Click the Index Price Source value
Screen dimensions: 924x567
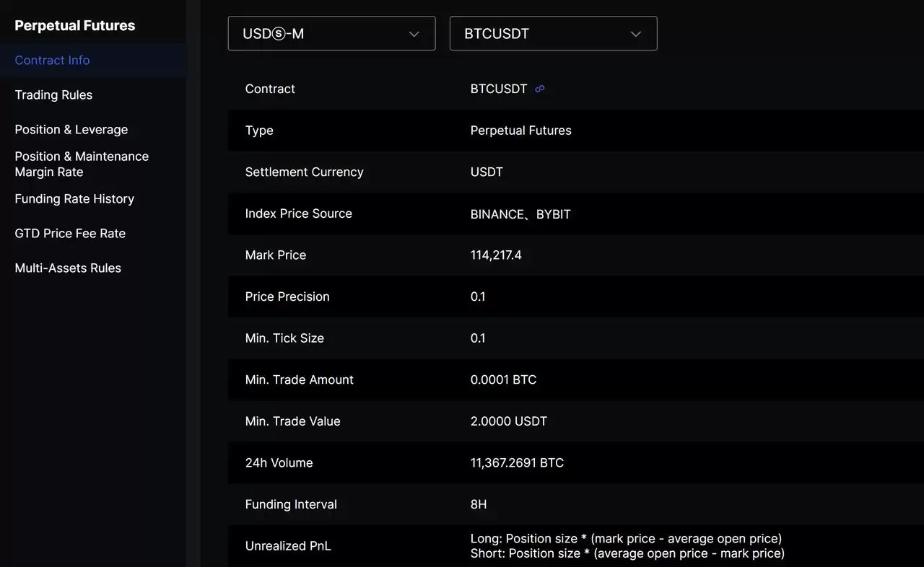(520, 214)
